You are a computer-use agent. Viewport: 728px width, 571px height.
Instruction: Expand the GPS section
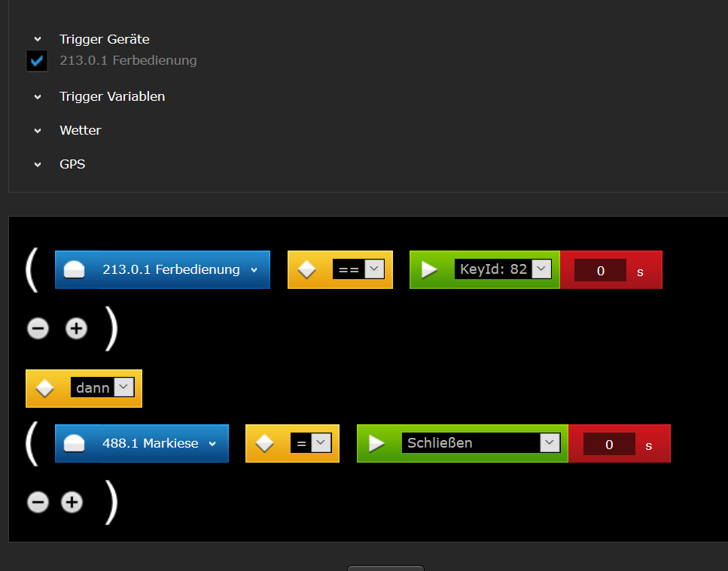pos(38,165)
